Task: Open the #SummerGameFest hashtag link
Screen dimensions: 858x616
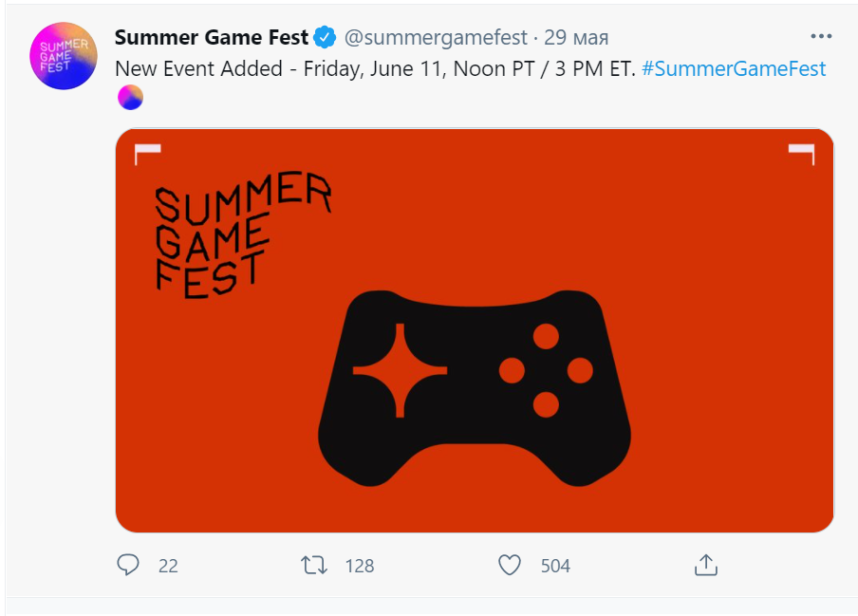Action: point(734,68)
